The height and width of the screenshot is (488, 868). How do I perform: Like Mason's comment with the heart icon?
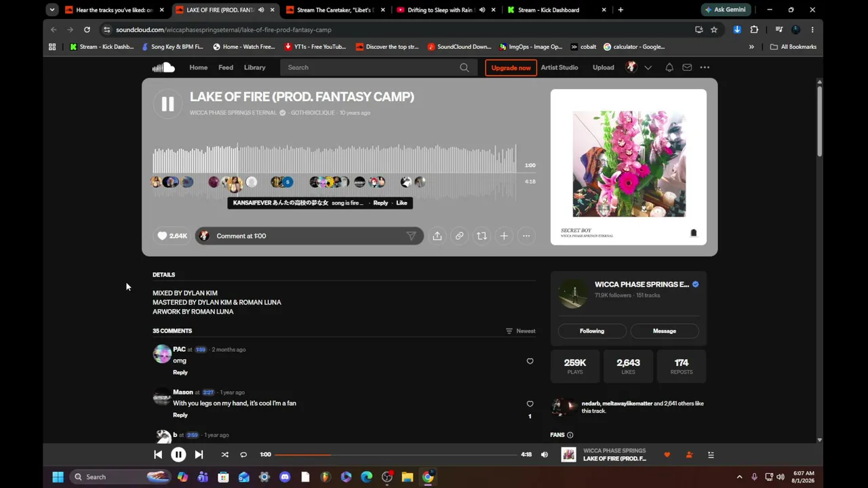tap(530, 404)
